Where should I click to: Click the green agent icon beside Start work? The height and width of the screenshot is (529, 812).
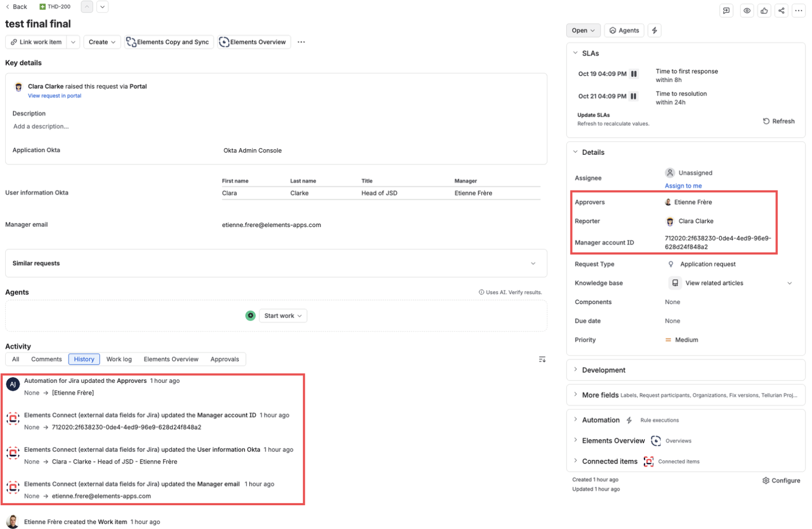[250, 315]
